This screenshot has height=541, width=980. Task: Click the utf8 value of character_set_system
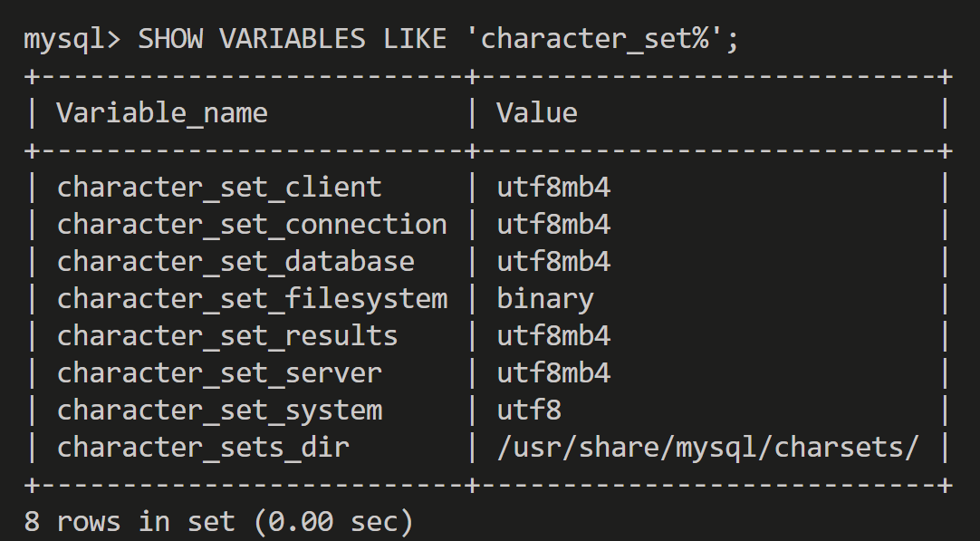point(529,411)
